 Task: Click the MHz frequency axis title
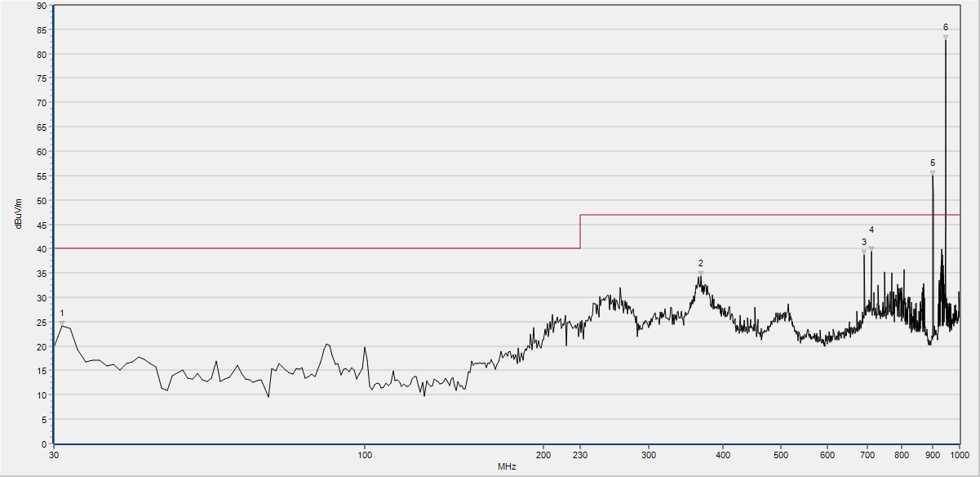click(x=507, y=467)
